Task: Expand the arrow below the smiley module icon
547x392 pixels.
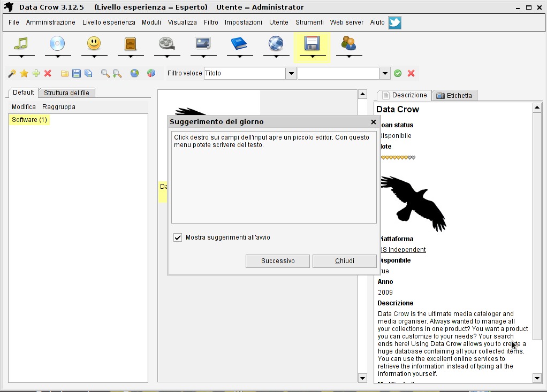Action: tap(94, 56)
